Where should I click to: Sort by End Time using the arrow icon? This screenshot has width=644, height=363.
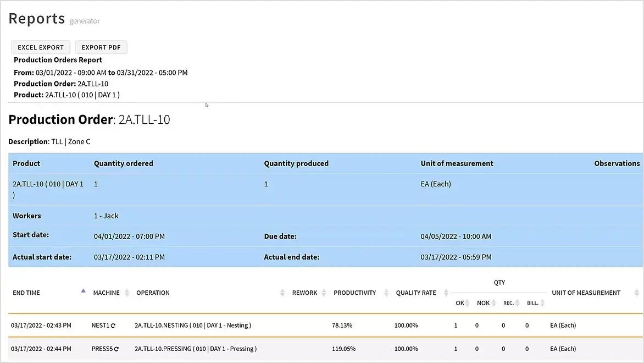(x=84, y=291)
